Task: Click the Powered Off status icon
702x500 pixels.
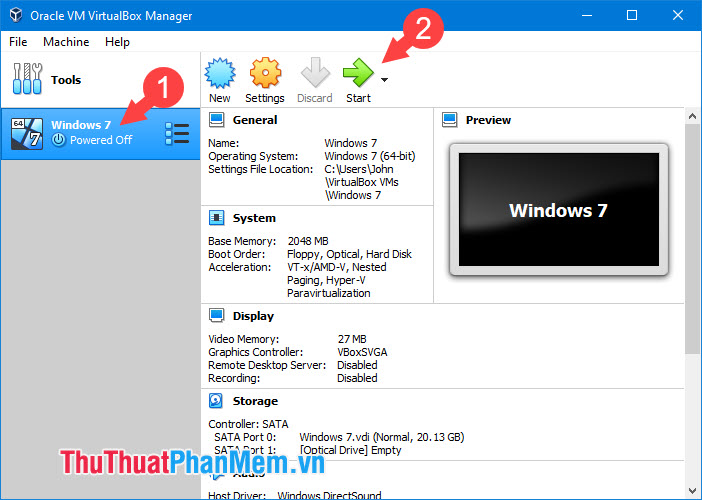Action: coord(58,140)
